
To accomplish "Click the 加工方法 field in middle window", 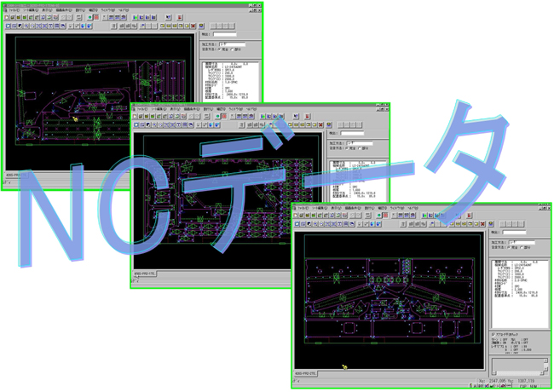I will (360, 143).
